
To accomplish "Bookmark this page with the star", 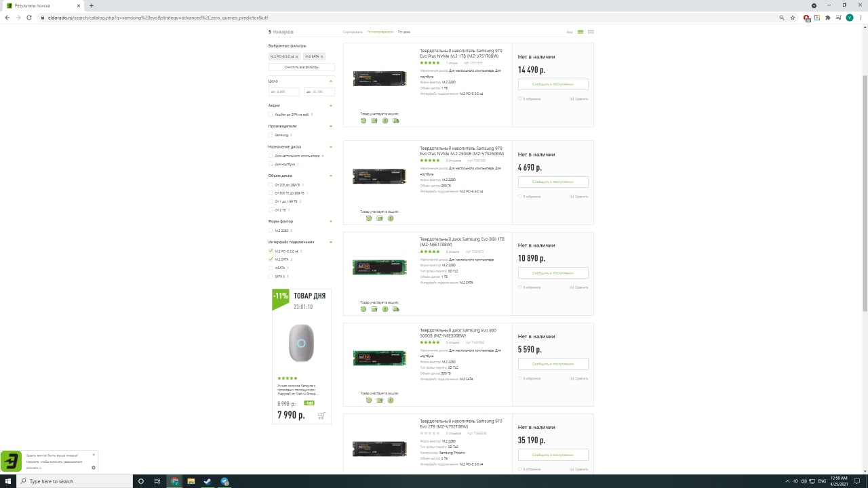I will pyautogui.click(x=793, y=18).
